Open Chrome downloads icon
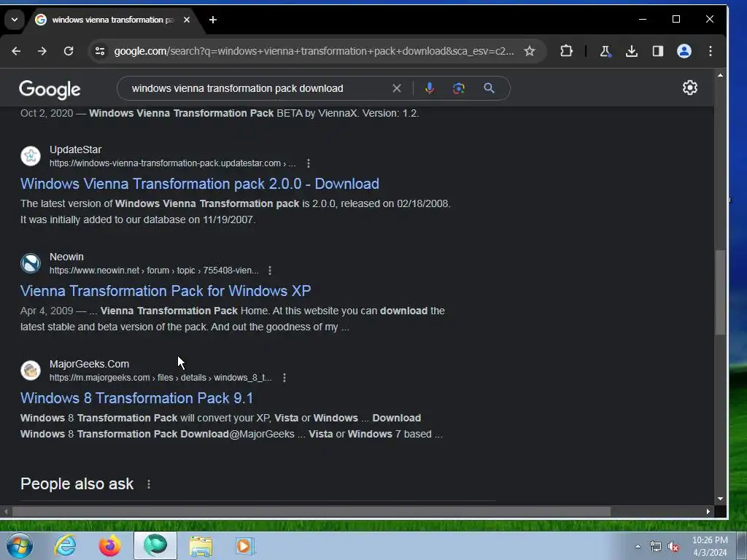The width and height of the screenshot is (747, 560). [x=631, y=51]
